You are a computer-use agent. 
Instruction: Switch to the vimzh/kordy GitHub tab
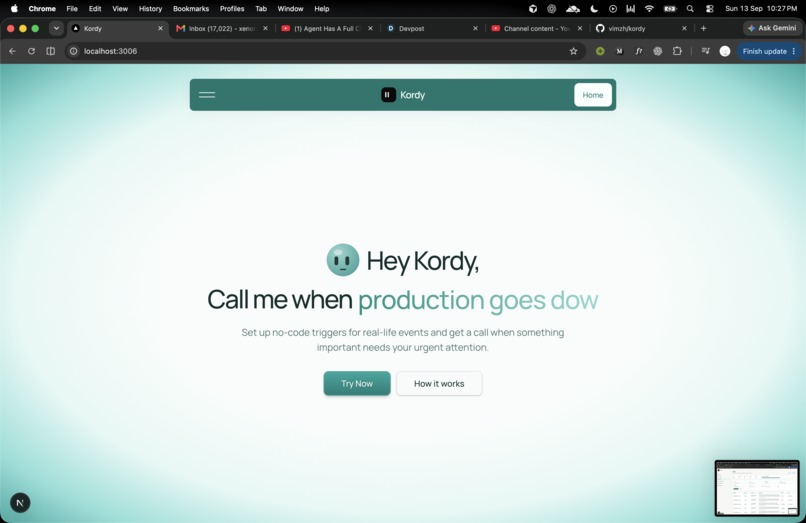641,28
